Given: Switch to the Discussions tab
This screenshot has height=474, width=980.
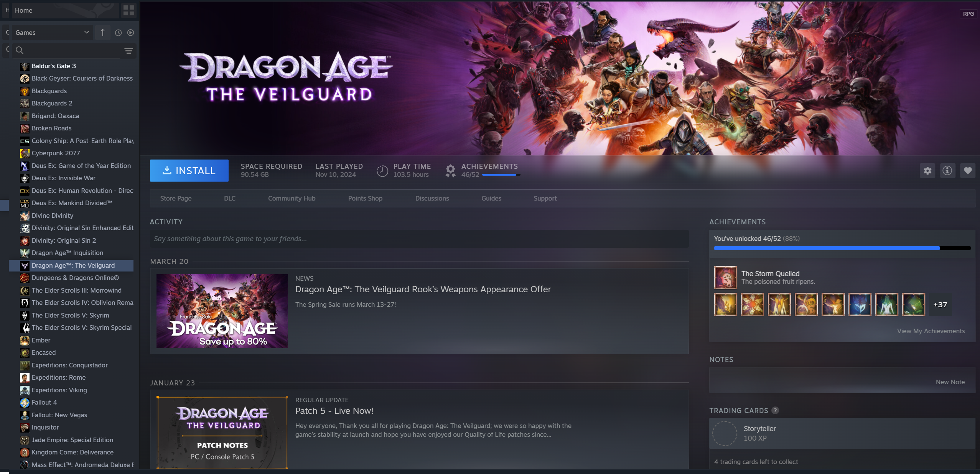Looking at the screenshot, I should coord(432,198).
